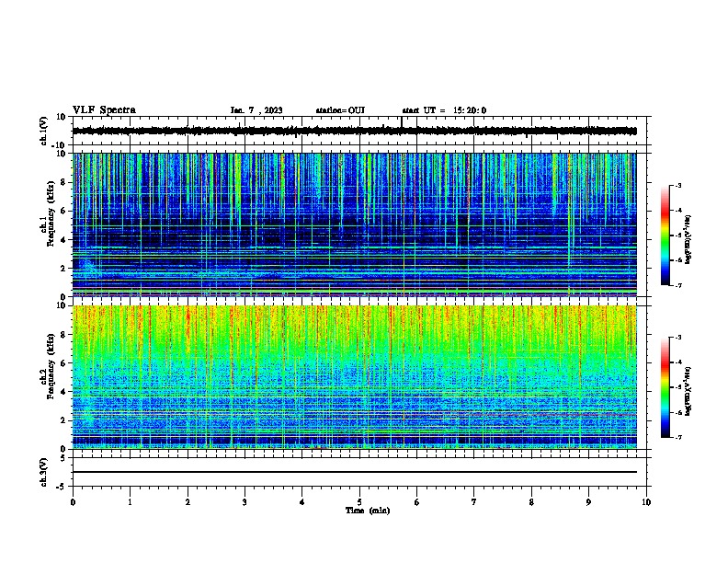Click the "Time (min)" axis label
The image size is (728, 563).
368,511
